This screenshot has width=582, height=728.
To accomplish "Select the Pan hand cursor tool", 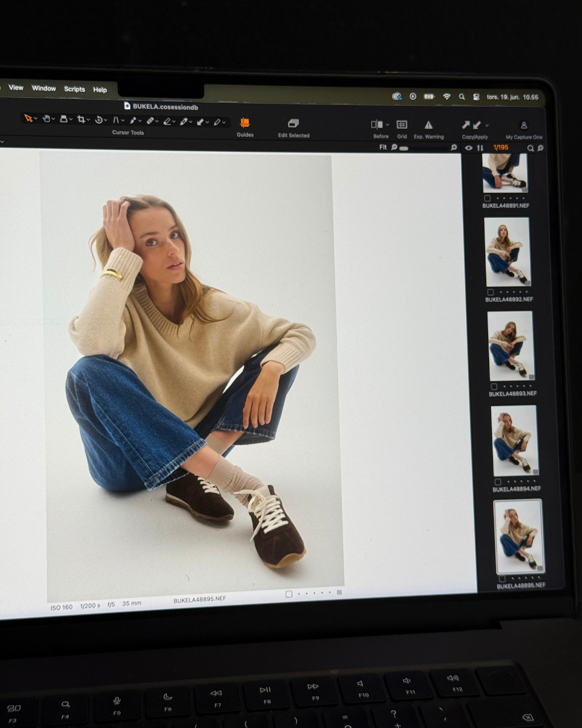I will click(46, 119).
